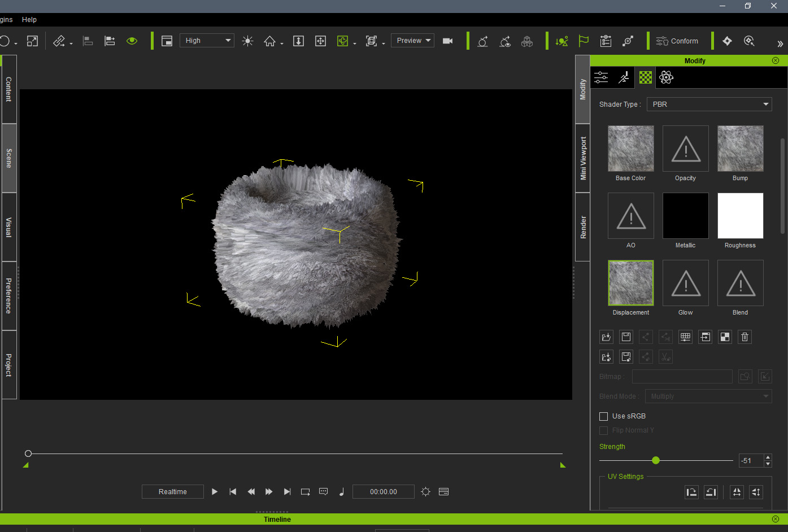Click the sun lighting icon
Image resolution: width=788 pixels, height=532 pixels.
click(x=247, y=41)
